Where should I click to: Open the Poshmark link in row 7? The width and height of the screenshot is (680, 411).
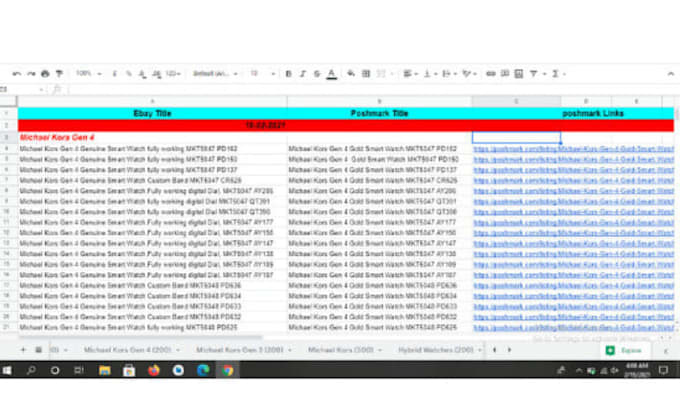pos(573,180)
